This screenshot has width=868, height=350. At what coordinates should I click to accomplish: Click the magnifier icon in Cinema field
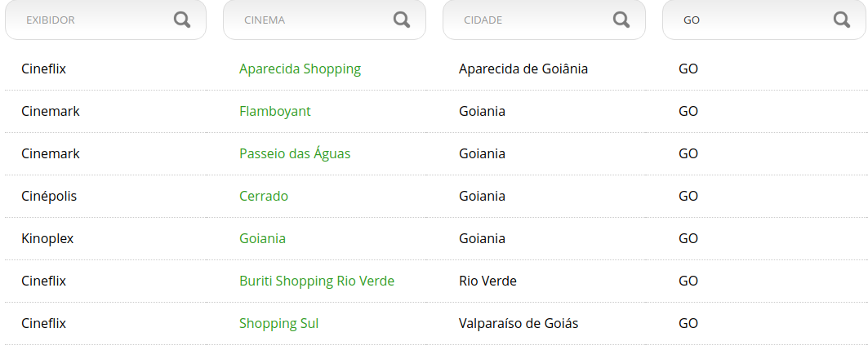pyautogui.click(x=402, y=20)
